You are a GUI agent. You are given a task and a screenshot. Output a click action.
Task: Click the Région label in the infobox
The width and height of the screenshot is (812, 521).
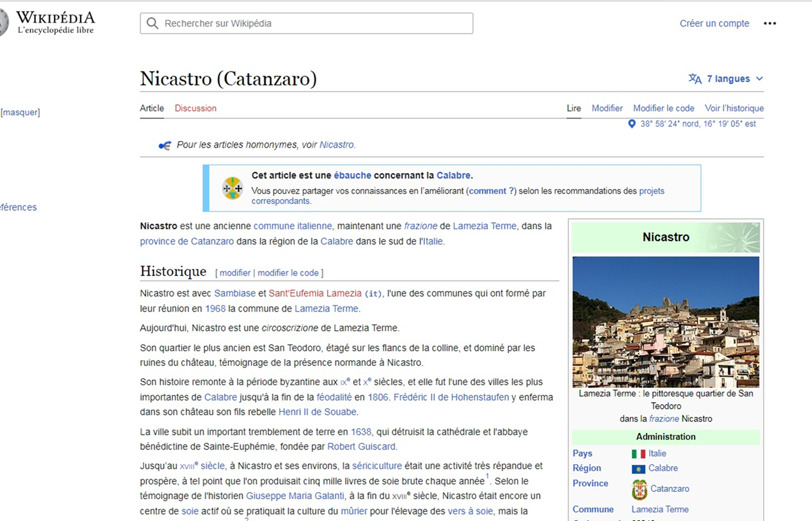(x=587, y=468)
